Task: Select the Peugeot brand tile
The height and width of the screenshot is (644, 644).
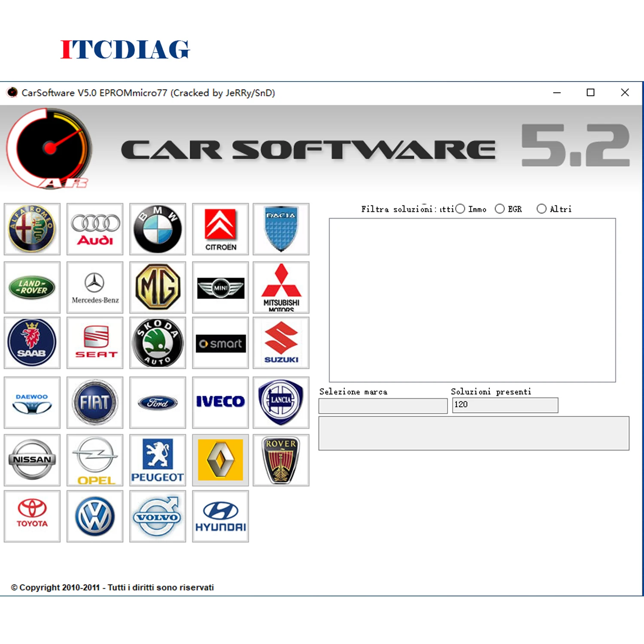Action: coord(158,460)
